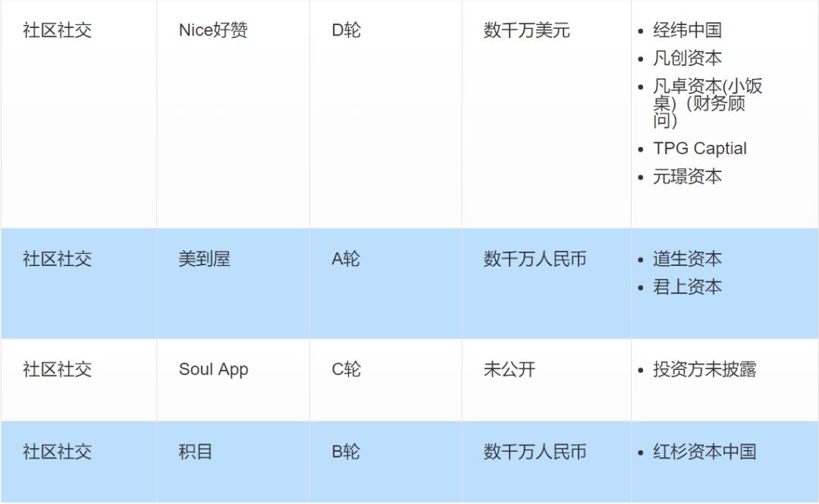Screen dimensions: 819x504
Task: Click the 投资方未披露 investor entry
Action: pyautogui.click(x=704, y=370)
